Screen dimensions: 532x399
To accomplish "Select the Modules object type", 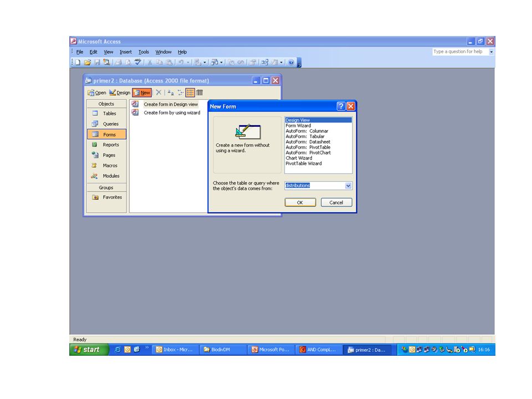I will 106,176.
